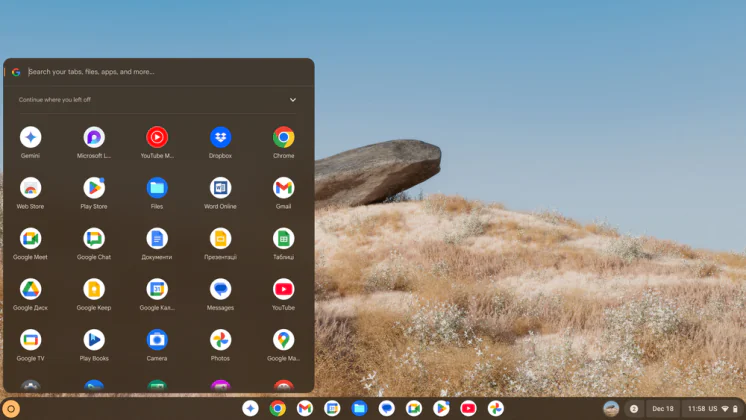Open YouTube from the shelf
Screen dimensions: 746x420
pyautogui.click(x=469, y=408)
